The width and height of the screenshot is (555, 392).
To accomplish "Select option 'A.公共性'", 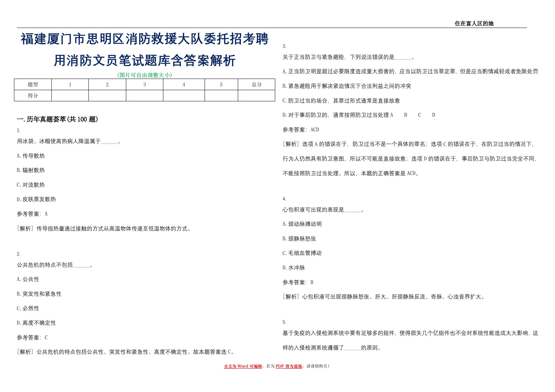I will [x=28, y=279].
